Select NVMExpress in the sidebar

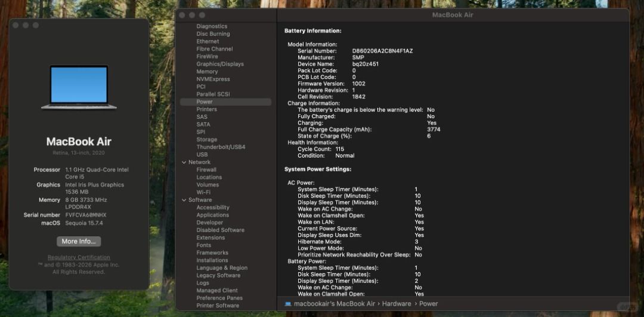click(x=213, y=79)
